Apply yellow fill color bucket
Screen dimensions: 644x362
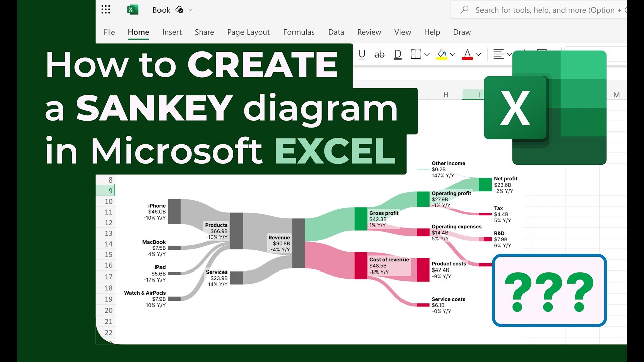442,54
